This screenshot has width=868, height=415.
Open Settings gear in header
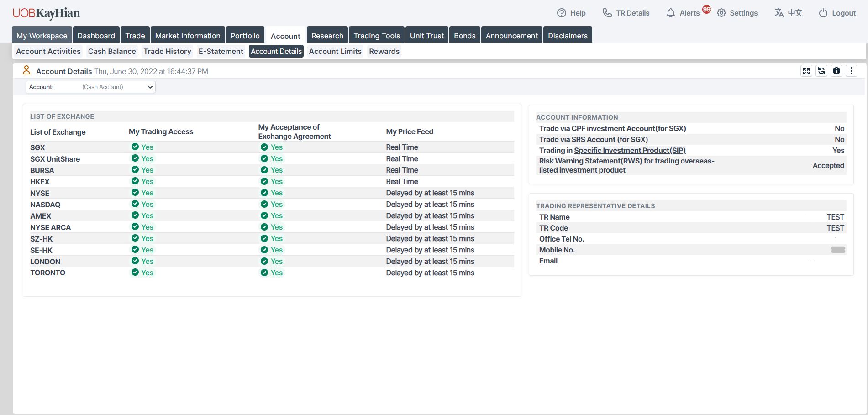tap(721, 13)
